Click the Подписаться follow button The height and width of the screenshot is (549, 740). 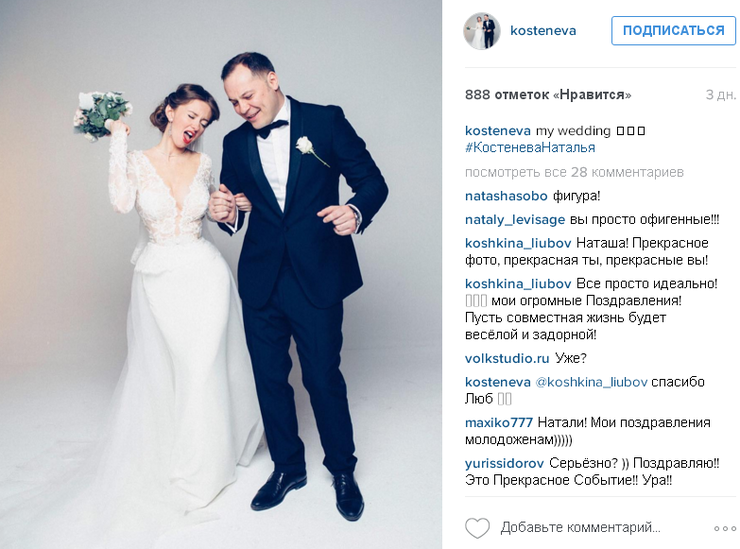point(673,31)
